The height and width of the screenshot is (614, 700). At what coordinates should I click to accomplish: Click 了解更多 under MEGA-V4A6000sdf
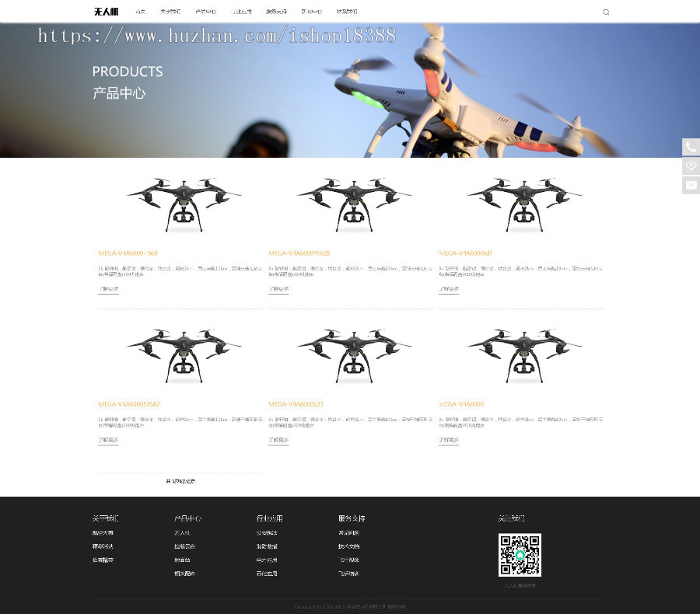(449, 289)
